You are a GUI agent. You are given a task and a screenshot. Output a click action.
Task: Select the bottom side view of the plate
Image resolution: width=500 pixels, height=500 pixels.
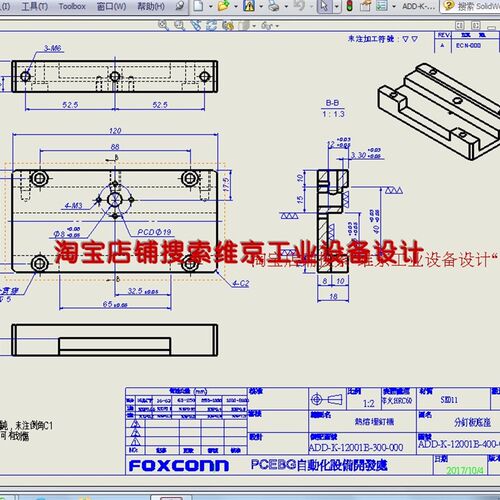click(x=115, y=340)
